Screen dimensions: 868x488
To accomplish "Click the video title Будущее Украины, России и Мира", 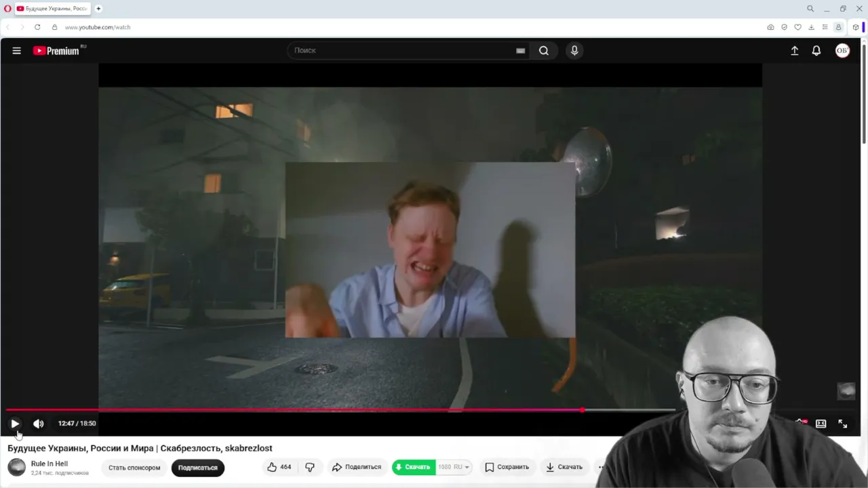I will [140, 448].
